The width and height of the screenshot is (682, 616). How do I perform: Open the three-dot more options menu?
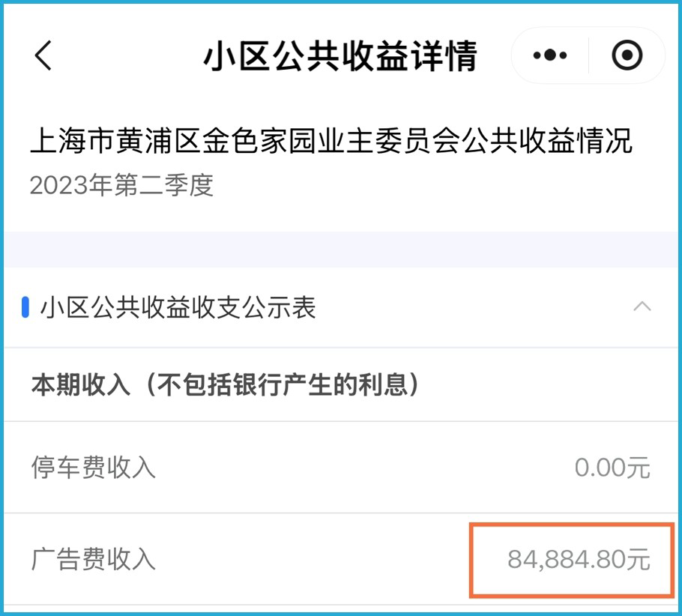550,55
